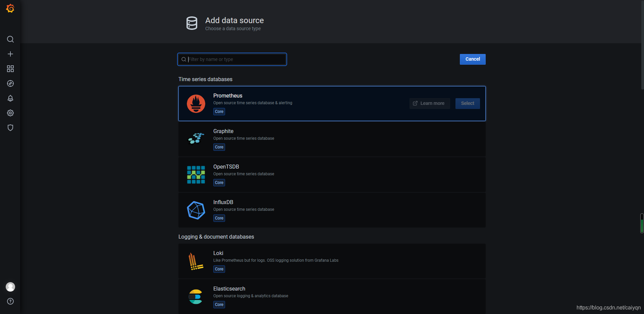Viewport: 644px width, 314px height.
Task: Open the Alerting bell icon
Action: 10,98
